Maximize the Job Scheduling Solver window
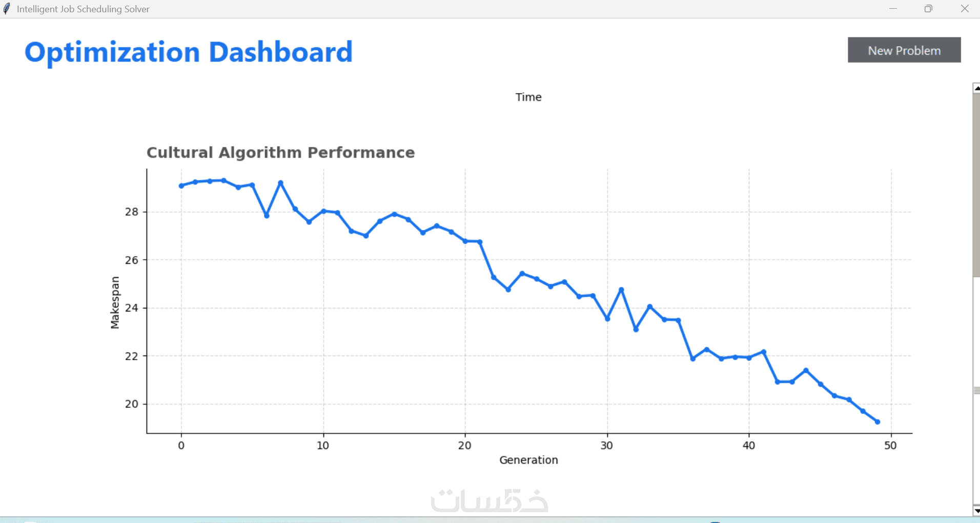This screenshot has width=980, height=523. (928, 9)
